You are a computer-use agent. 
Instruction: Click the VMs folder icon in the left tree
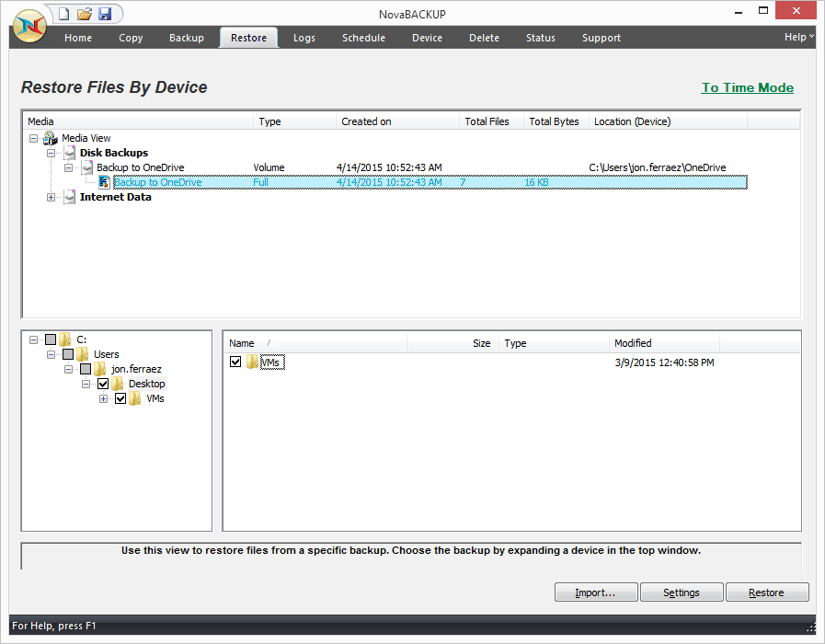[x=134, y=398]
